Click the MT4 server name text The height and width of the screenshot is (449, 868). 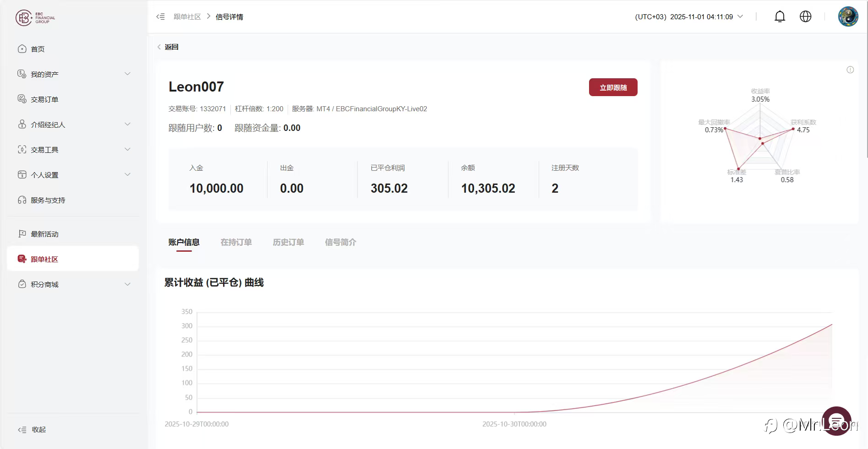click(360, 109)
